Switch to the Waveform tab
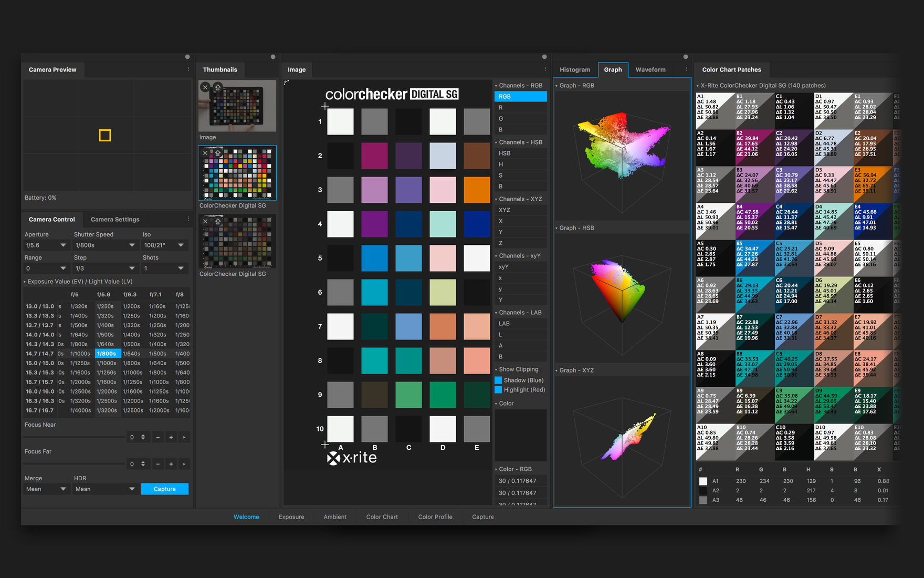924x578 pixels. 650,69
